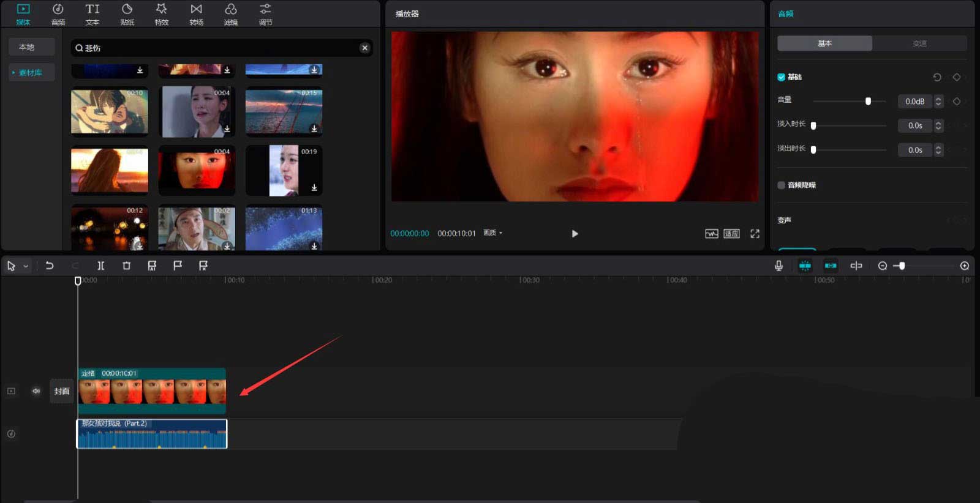Download the 00:19 woman in snow clip
This screenshot has width=980, height=503.
click(314, 187)
